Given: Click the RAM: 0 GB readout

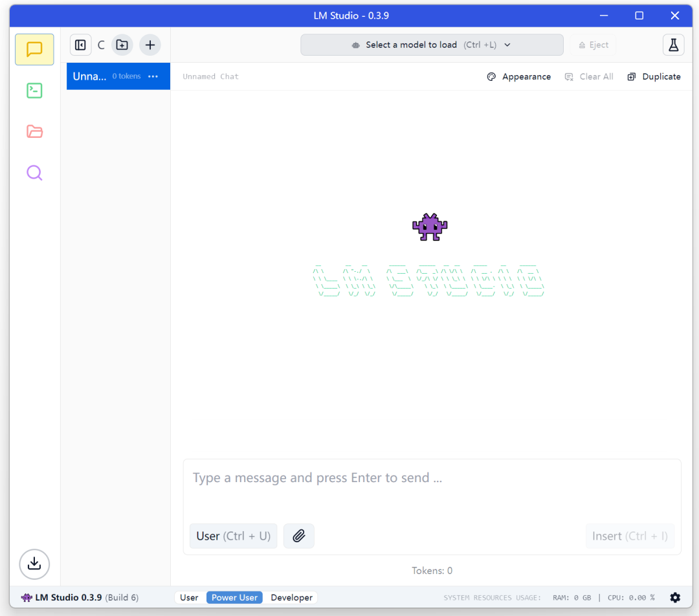Looking at the screenshot, I should pyautogui.click(x=571, y=598).
